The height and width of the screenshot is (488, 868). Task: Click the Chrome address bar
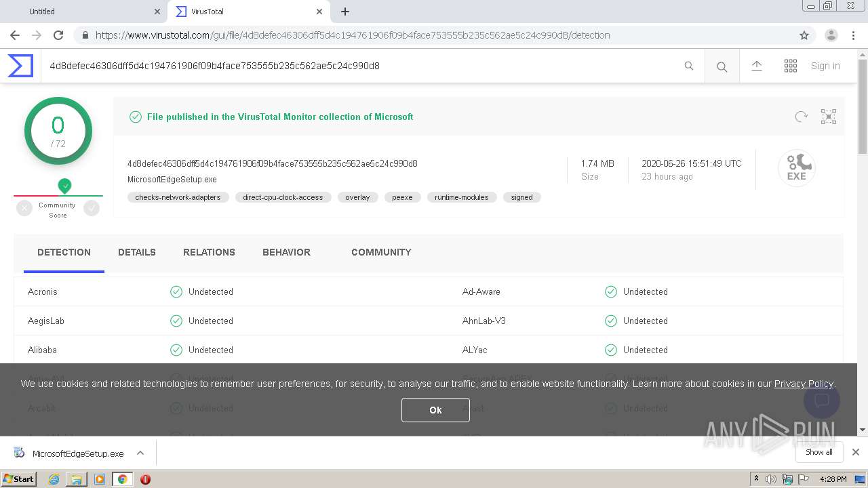(434, 35)
